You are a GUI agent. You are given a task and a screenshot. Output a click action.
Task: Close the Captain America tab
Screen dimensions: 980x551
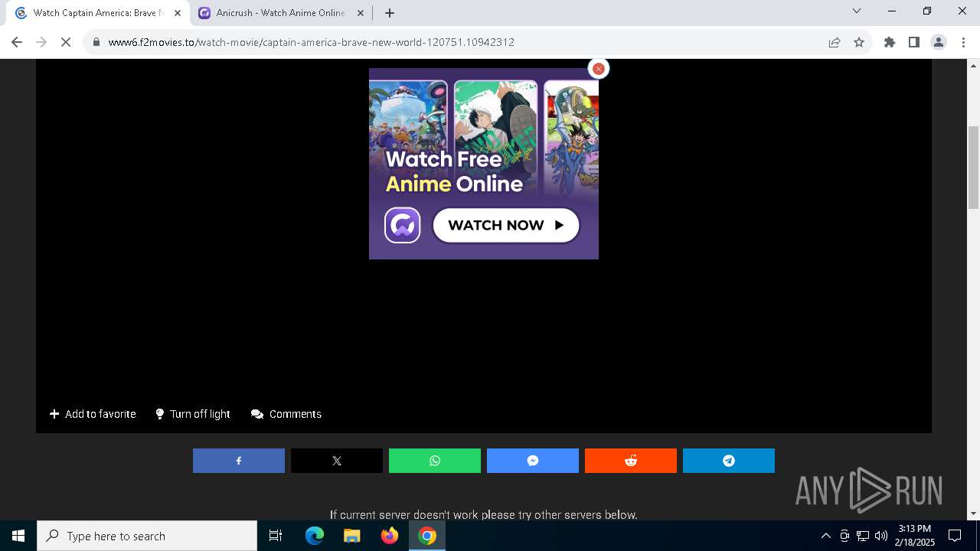[x=178, y=13]
